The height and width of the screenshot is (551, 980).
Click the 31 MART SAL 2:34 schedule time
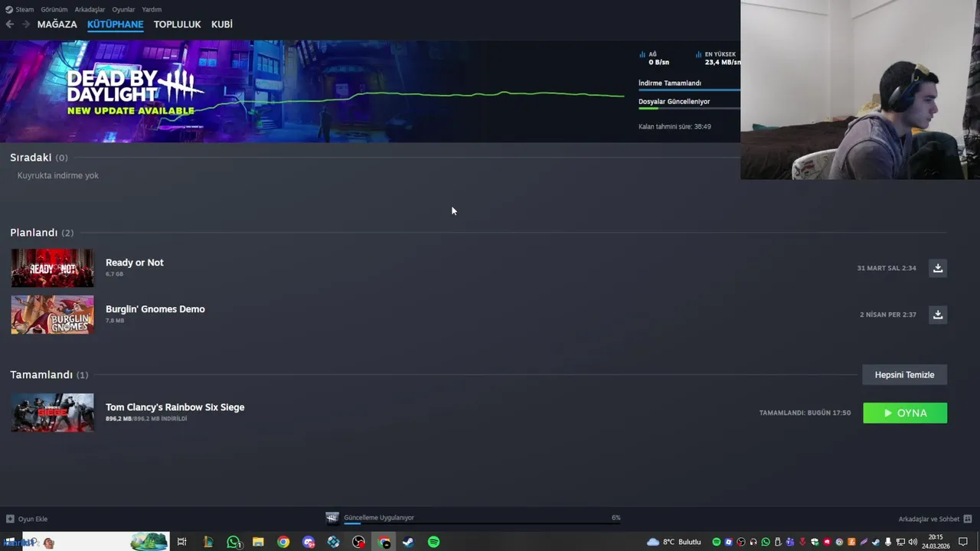point(887,269)
